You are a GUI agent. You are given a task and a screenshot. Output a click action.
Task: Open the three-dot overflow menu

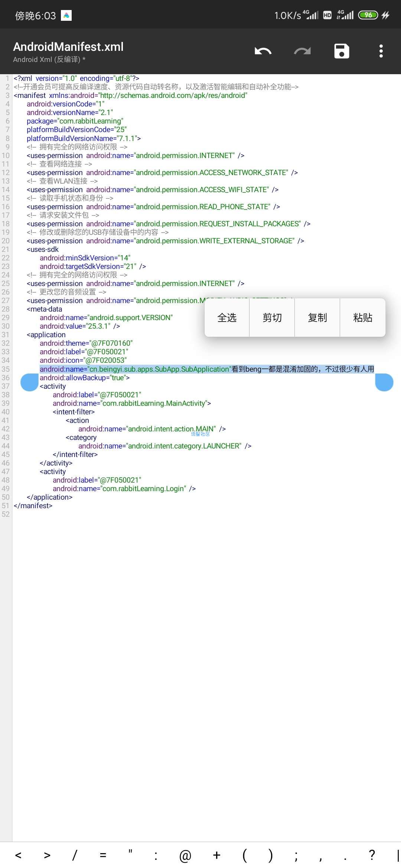tap(381, 51)
